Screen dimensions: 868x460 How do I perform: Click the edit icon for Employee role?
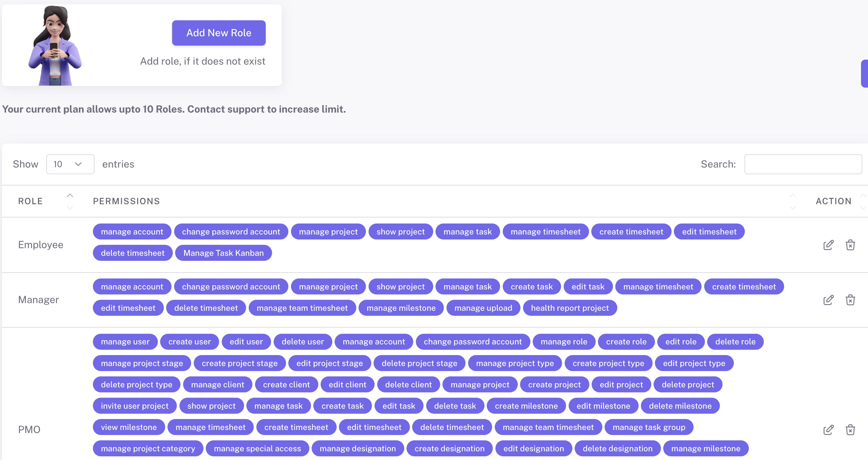[828, 245]
